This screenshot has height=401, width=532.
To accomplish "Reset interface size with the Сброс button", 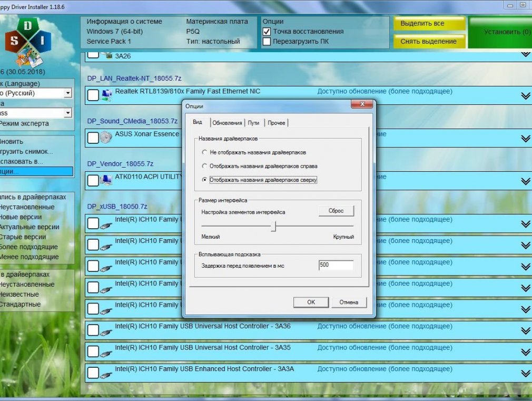I will [x=336, y=211].
